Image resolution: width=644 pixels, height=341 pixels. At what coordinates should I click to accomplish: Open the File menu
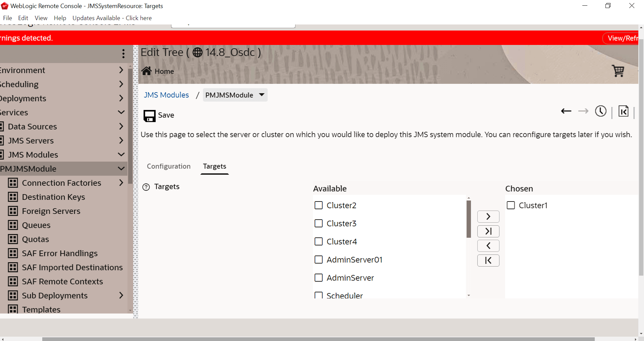pyautogui.click(x=7, y=18)
